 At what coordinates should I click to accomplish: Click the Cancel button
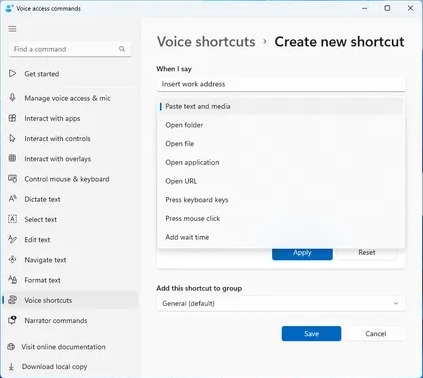[x=376, y=334]
